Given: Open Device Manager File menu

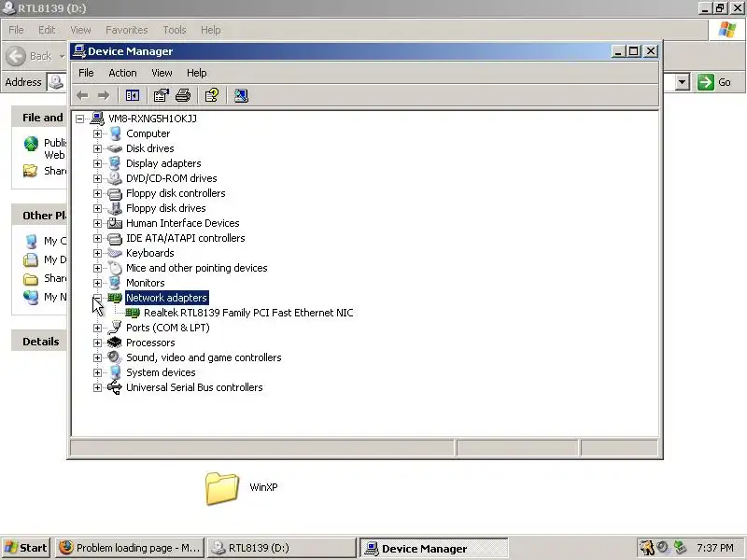Looking at the screenshot, I should [x=86, y=73].
